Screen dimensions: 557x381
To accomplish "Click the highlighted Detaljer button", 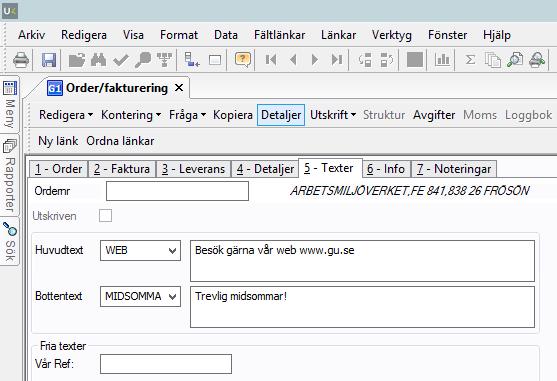I will (x=281, y=115).
